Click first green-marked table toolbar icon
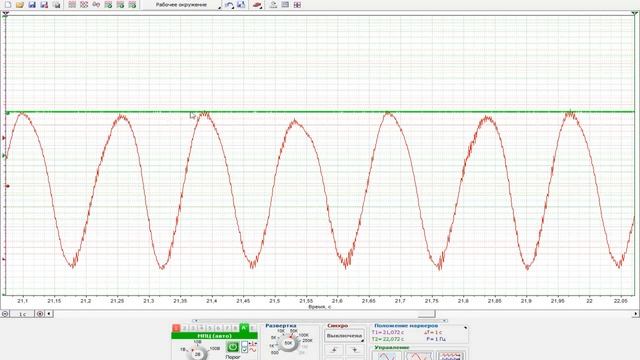The width and height of the screenshot is (640, 360). (108, 5)
